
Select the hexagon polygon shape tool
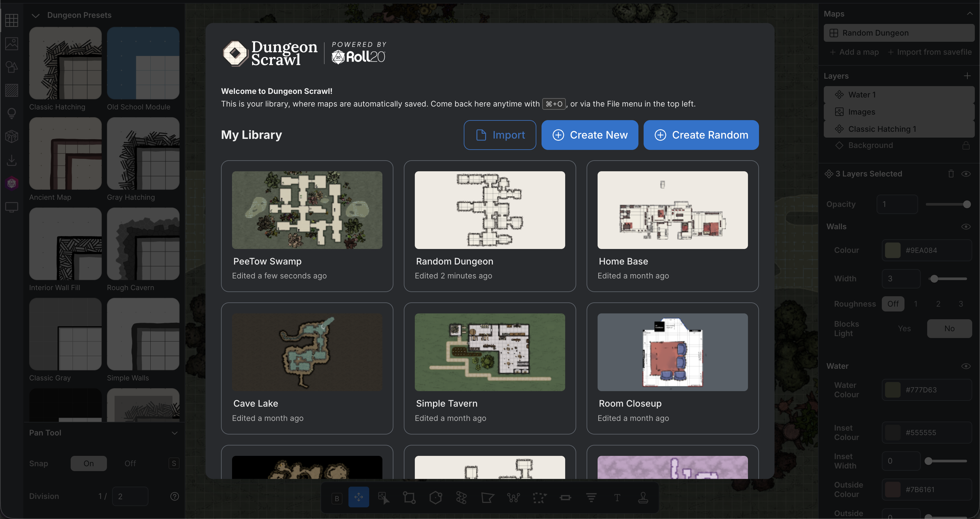tap(436, 497)
